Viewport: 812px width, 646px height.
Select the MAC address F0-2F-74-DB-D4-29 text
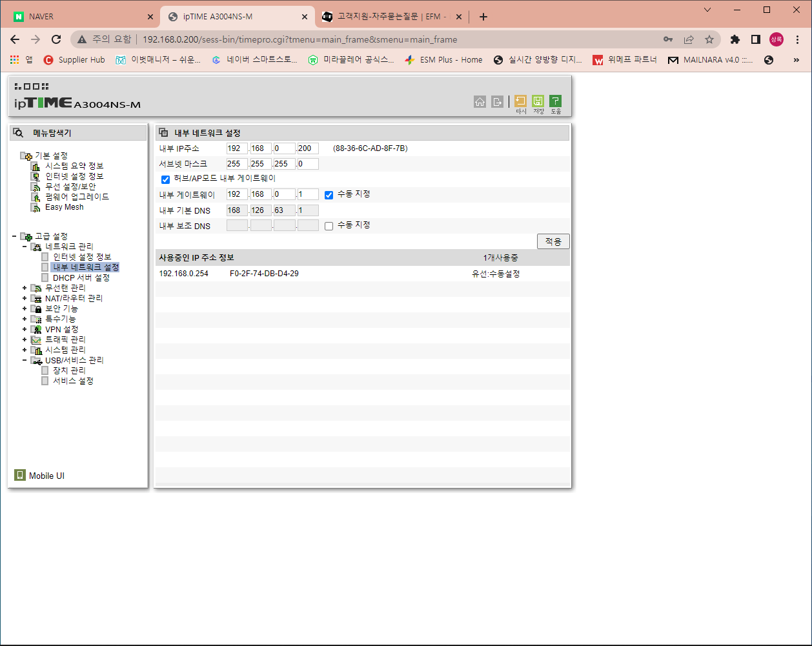tap(264, 274)
